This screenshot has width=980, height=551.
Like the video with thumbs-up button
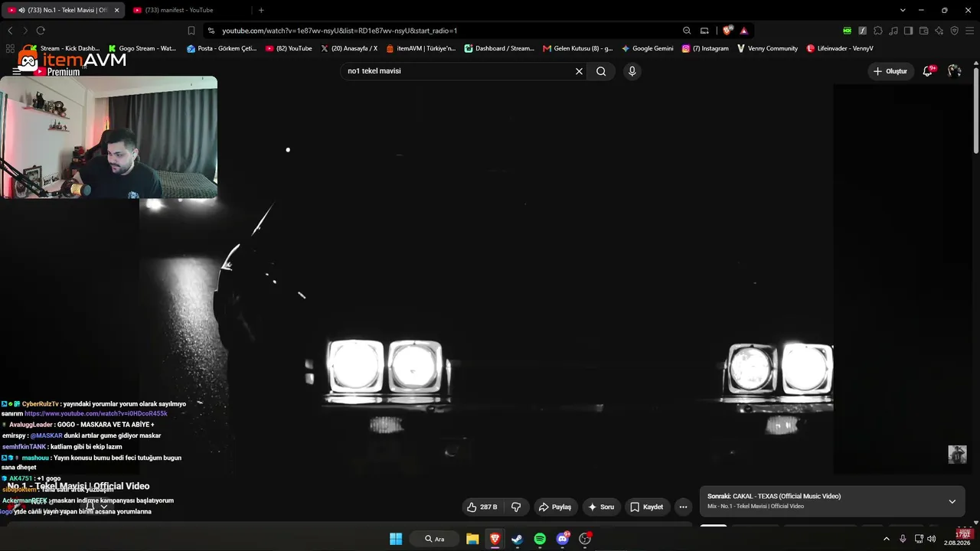tap(482, 507)
